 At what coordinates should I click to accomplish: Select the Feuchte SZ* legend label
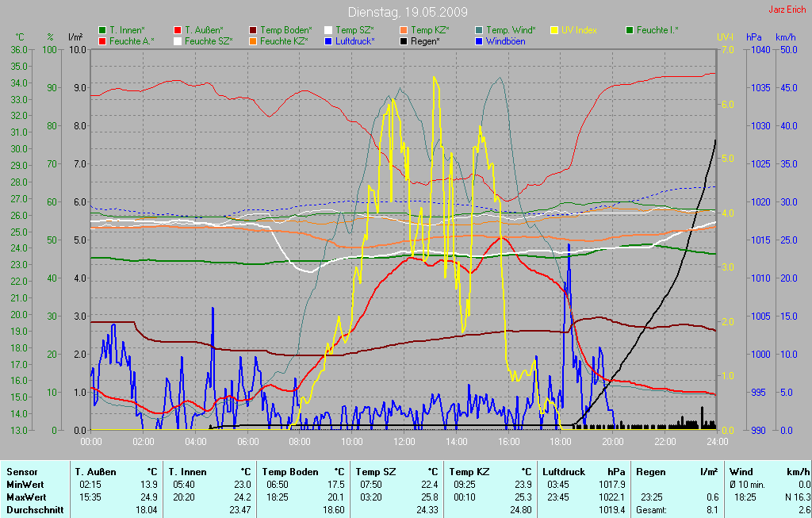coord(208,40)
